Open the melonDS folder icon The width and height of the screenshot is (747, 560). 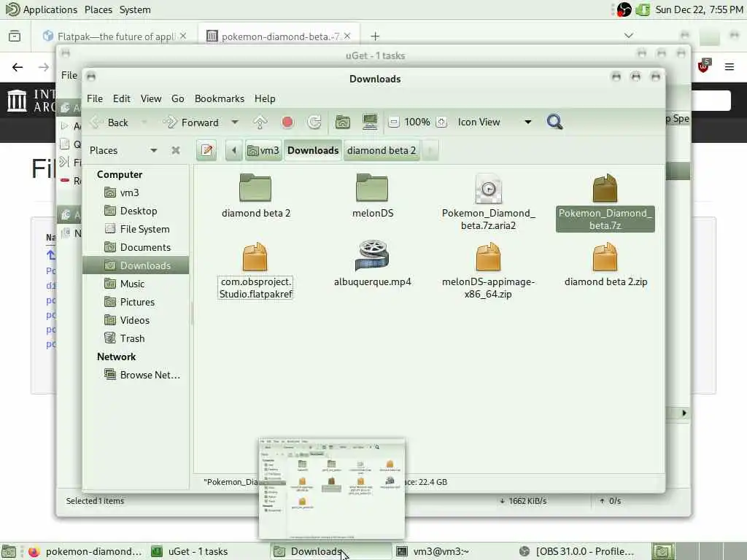click(x=372, y=187)
